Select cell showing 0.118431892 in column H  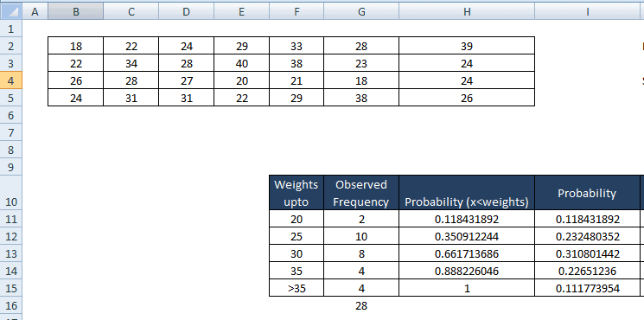pos(467,220)
